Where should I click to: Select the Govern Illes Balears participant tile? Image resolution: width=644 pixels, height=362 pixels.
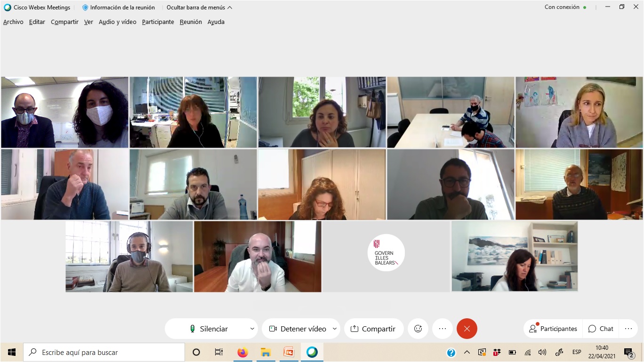point(386,257)
